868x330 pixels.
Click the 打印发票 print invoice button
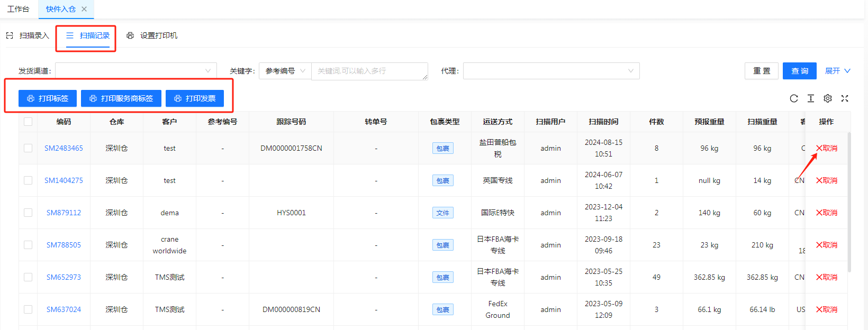point(195,98)
